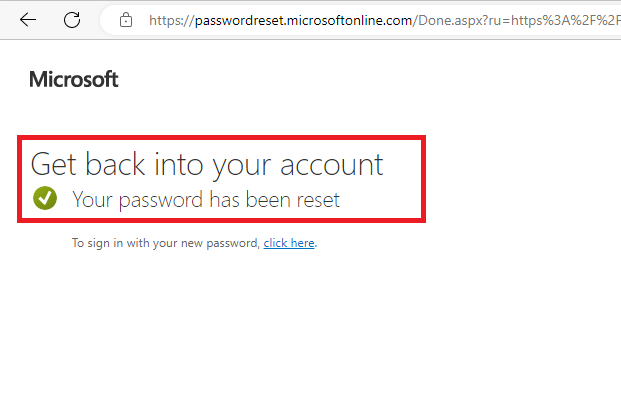Click the browser back arrow
The width and height of the screenshot is (621, 403).
tap(28, 20)
